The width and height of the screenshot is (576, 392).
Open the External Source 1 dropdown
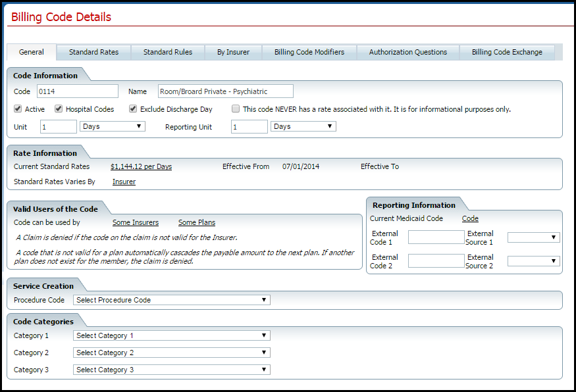(x=533, y=237)
